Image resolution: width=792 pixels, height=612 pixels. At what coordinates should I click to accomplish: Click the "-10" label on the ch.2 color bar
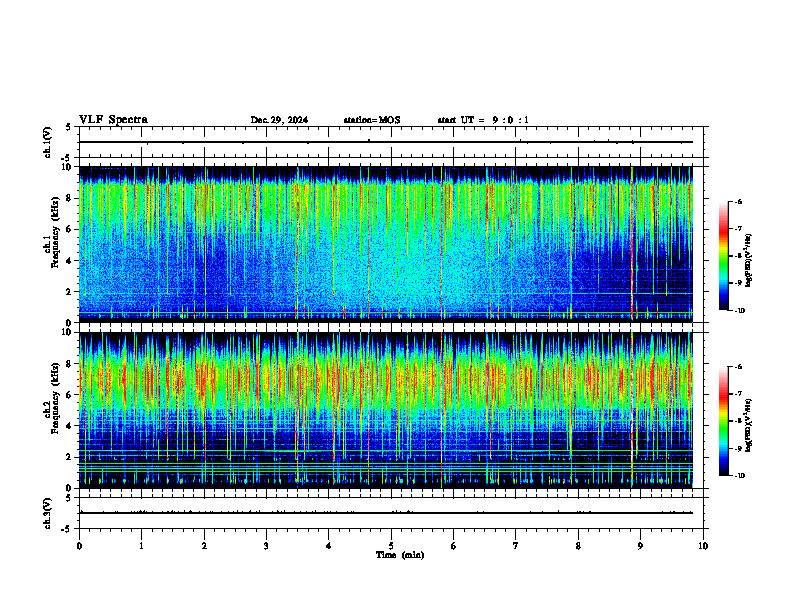(x=739, y=476)
